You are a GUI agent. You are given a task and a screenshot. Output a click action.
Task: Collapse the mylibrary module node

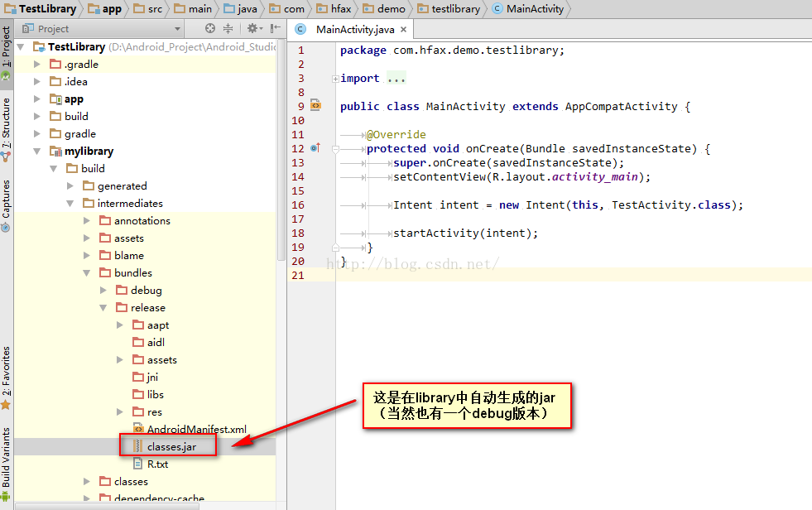[37, 152]
